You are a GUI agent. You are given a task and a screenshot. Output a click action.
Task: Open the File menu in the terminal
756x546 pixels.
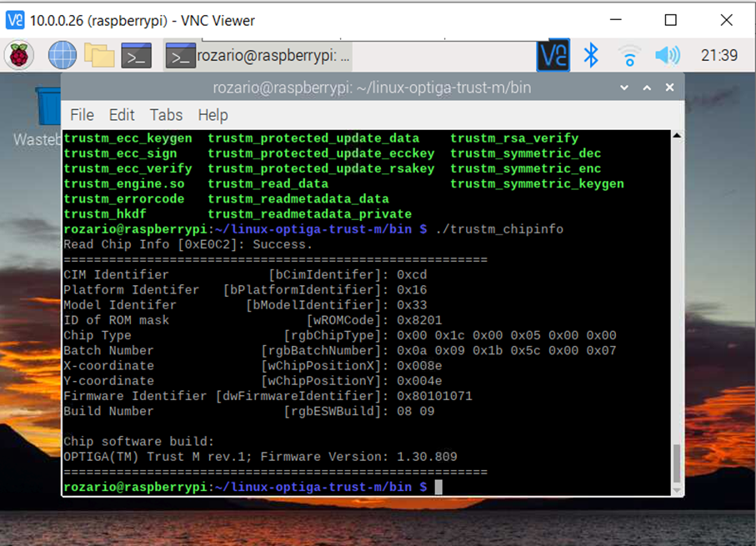(82, 115)
